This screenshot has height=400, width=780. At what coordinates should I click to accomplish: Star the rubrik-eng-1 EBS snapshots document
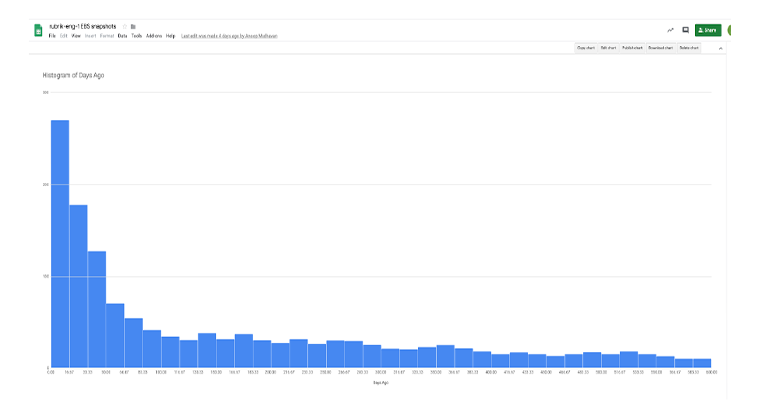click(125, 26)
